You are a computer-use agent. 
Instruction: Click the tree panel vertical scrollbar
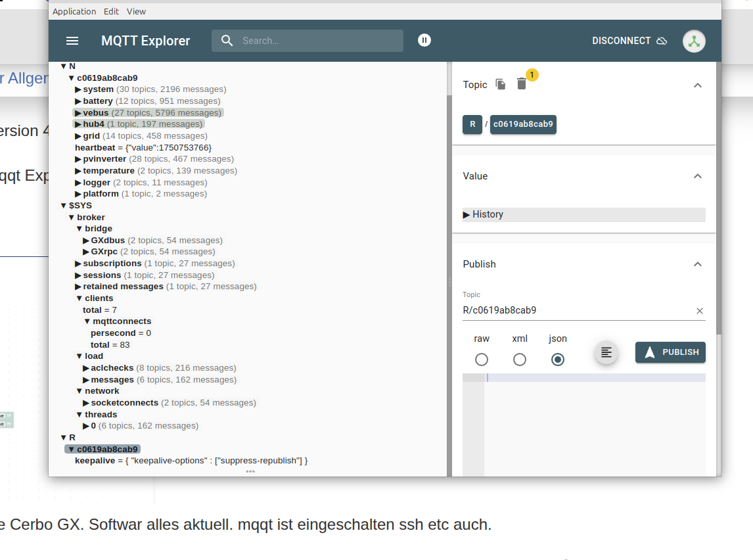(449, 269)
